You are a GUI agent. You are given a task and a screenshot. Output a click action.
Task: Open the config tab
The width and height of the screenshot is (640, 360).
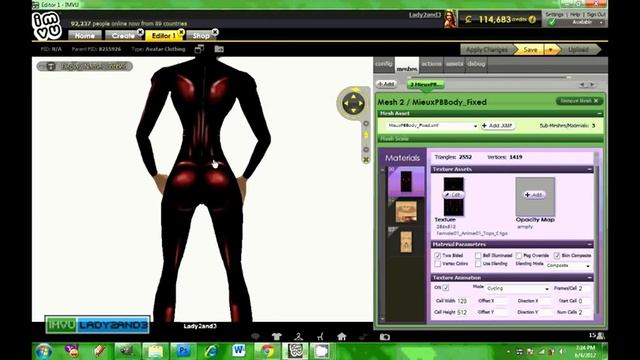pyautogui.click(x=384, y=64)
